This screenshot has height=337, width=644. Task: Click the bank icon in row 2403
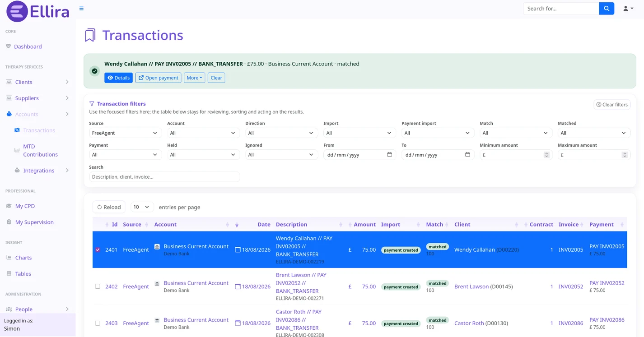(x=157, y=320)
